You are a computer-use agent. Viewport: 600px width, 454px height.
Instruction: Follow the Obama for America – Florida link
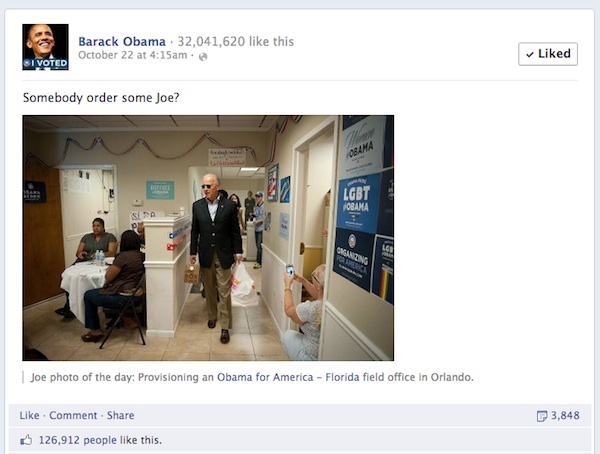(288, 377)
